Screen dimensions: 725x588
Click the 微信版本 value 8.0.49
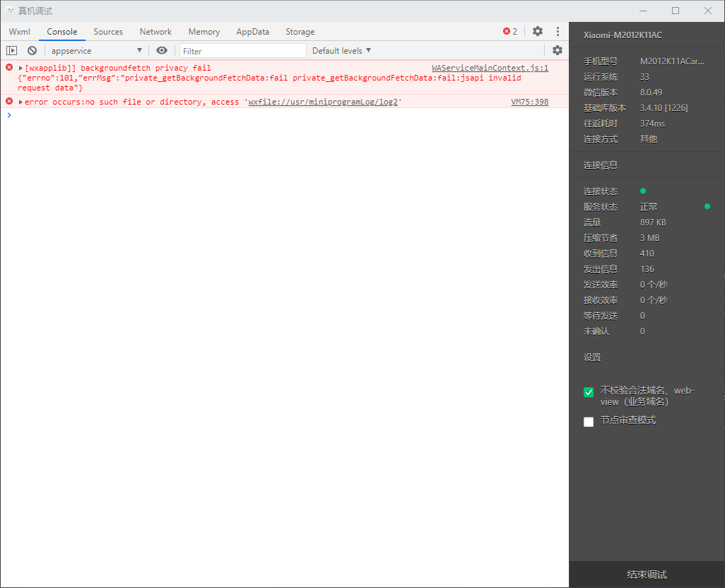[651, 93]
